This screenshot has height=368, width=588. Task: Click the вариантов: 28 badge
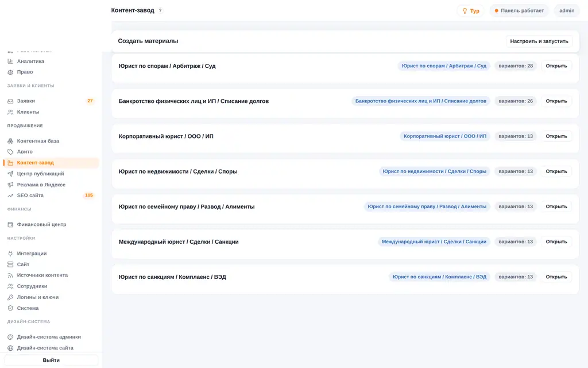pos(516,66)
